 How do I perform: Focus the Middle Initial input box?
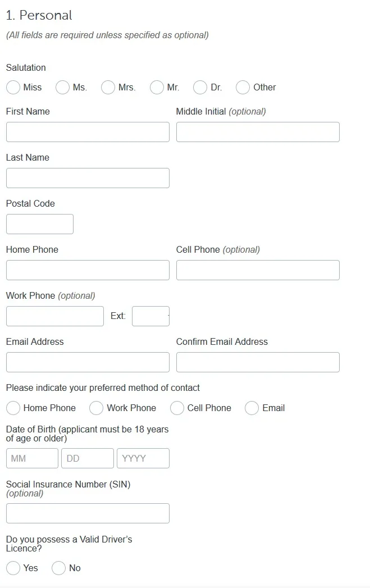(x=258, y=132)
